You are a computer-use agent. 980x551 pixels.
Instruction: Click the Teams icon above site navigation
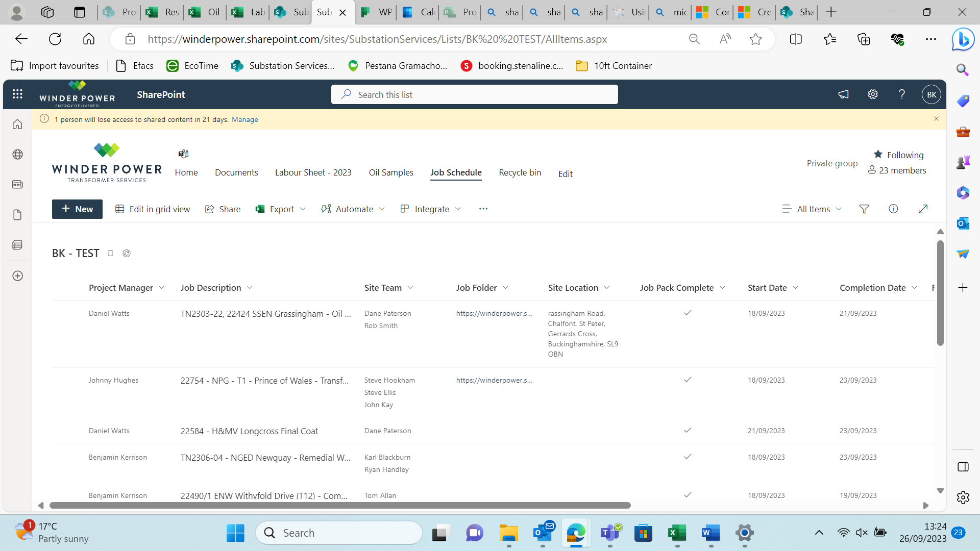pyautogui.click(x=183, y=154)
